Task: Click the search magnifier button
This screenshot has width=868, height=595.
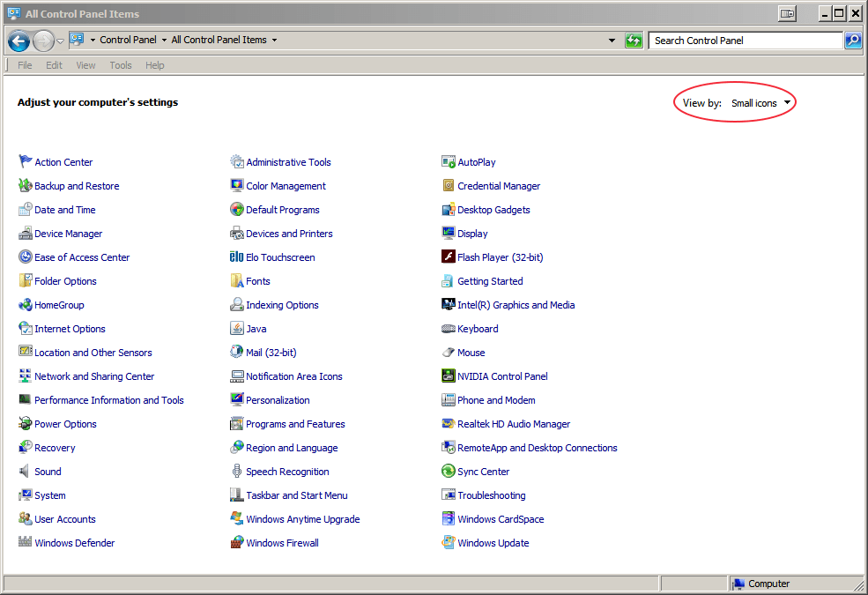Action: click(x=853, y=40)
